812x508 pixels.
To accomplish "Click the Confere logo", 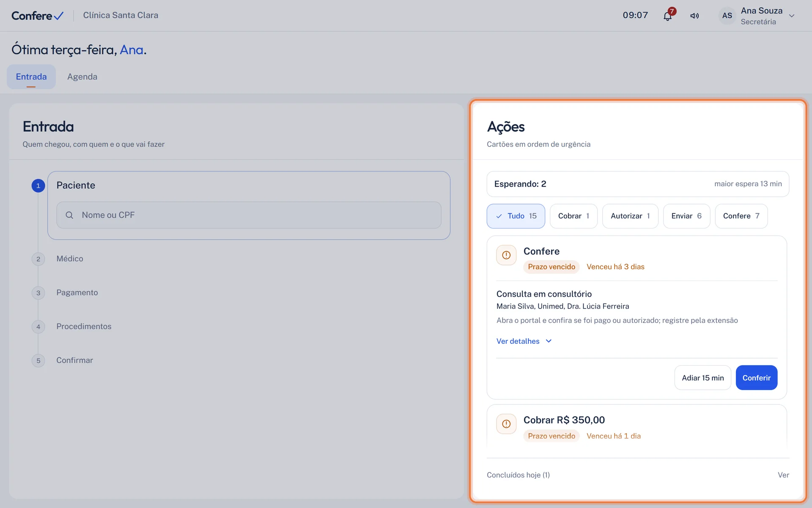I will 38,16.
